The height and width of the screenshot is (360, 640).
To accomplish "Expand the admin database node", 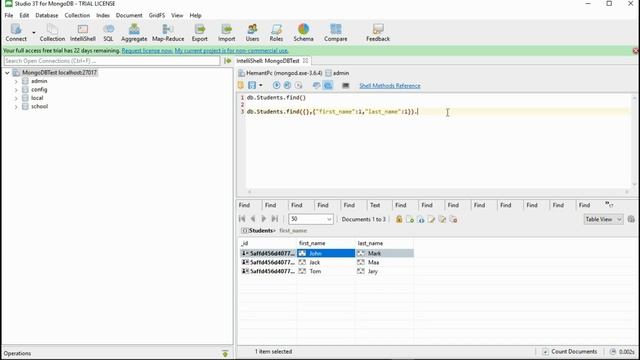I will click(16, 81).
